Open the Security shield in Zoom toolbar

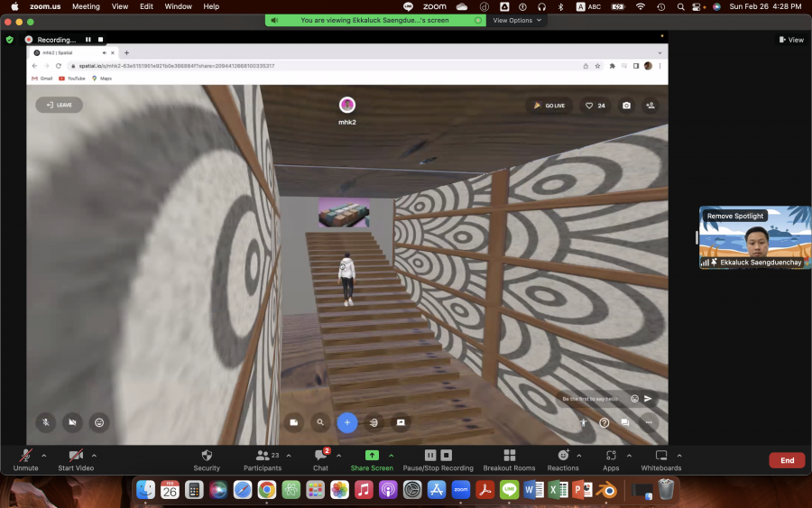tap(207, 456)
